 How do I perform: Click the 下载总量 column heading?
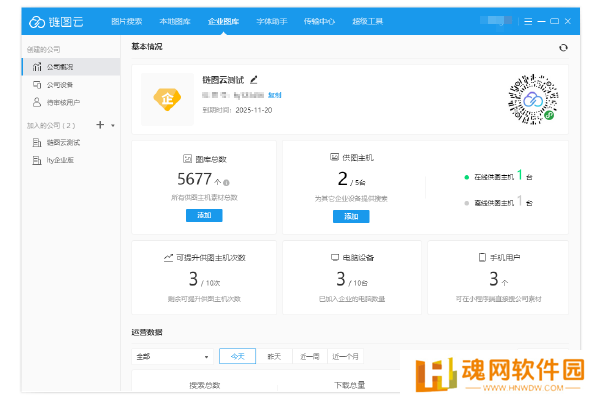point(350,385)
